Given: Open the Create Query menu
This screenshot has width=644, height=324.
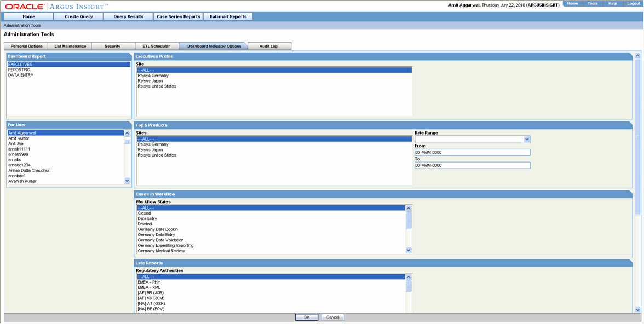Looking at the screenshot, I should (x=78, y=17).
